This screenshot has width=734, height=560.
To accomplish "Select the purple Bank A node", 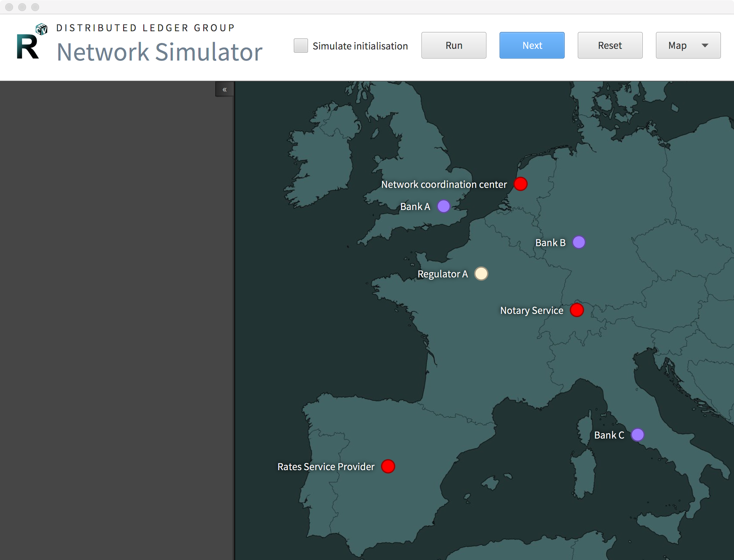I will coord(443,206).
